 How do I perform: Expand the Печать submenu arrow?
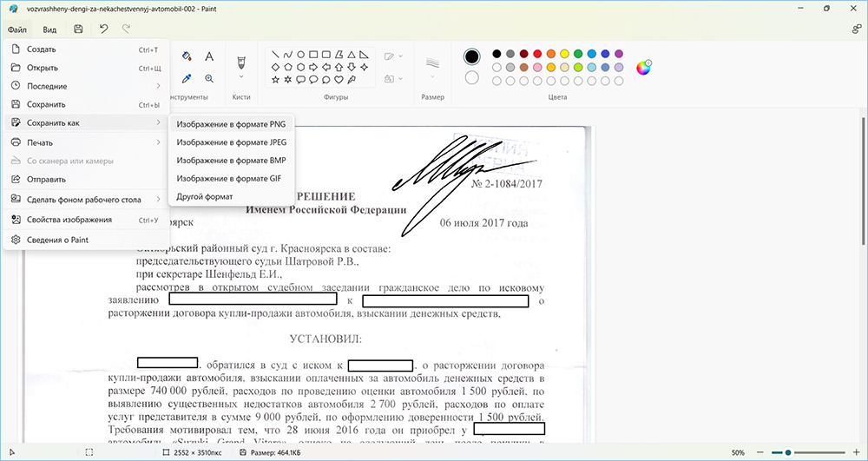point(158,142)
